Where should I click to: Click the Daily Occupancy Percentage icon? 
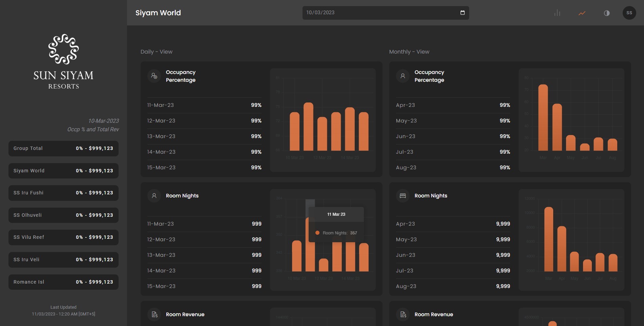154,76
